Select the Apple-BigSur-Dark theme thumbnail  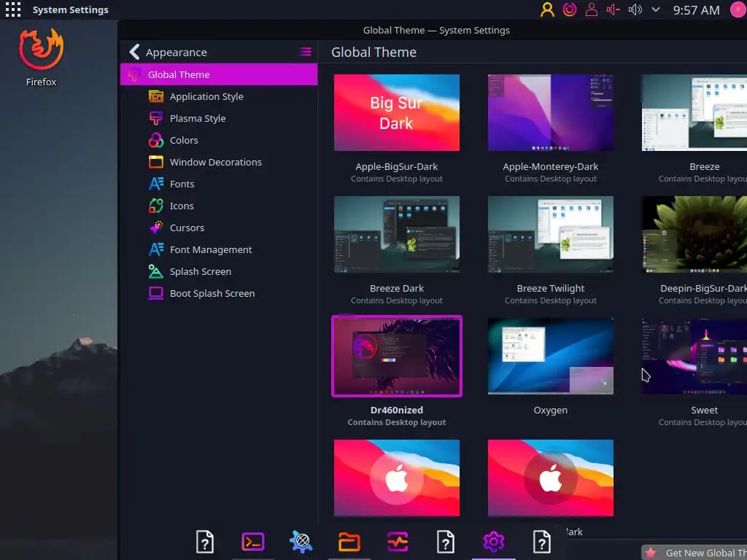pyautogui.click(x=396, y=112)
